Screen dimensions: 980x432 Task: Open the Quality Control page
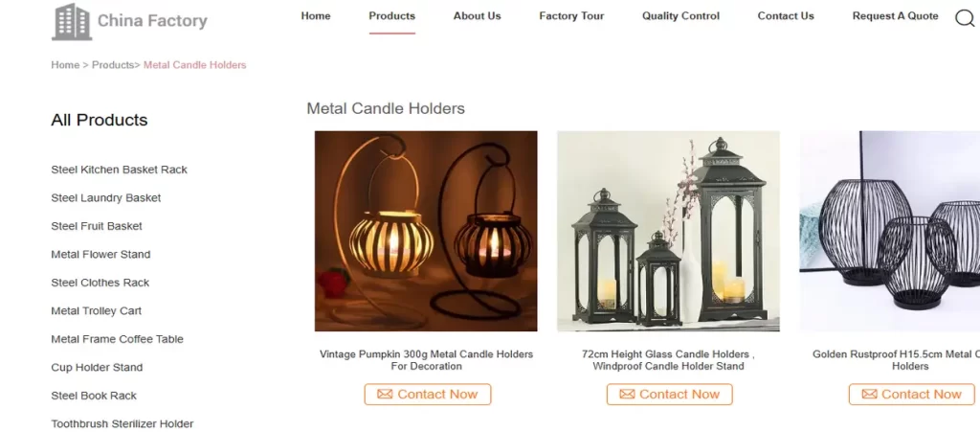(x=680, y=16)
